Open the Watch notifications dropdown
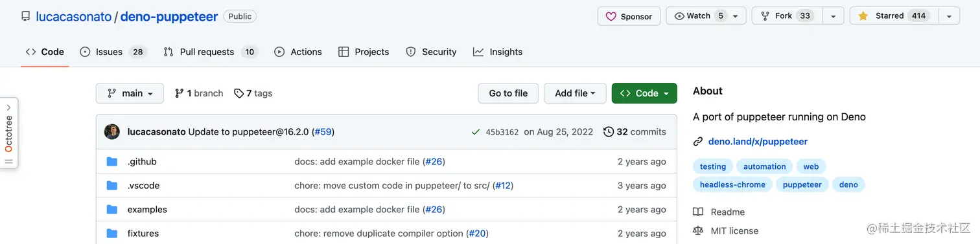 pyautogui.click(x=706, y=16)
